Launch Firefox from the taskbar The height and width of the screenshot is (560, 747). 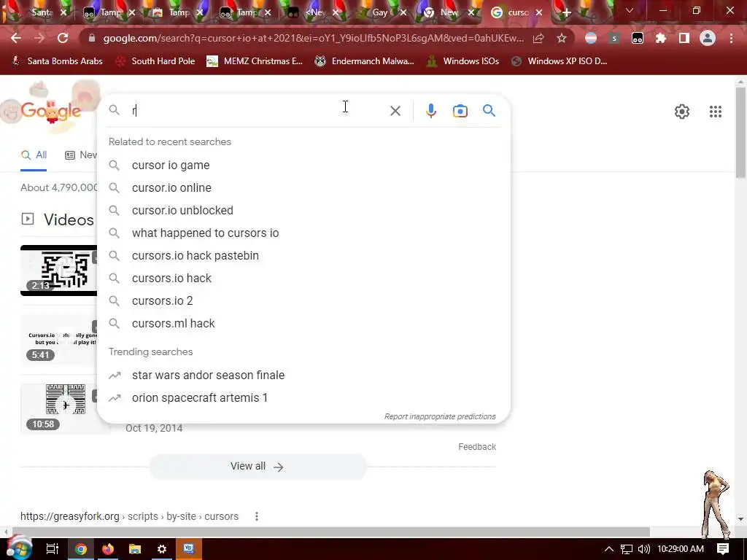point(108,549)
